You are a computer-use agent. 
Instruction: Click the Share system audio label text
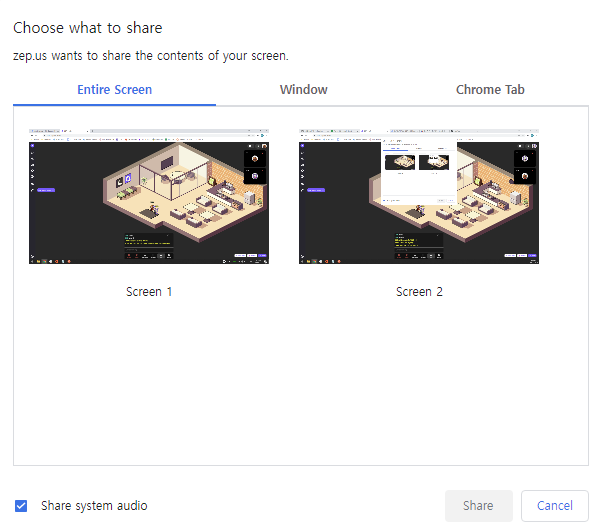tap(94, 506)
